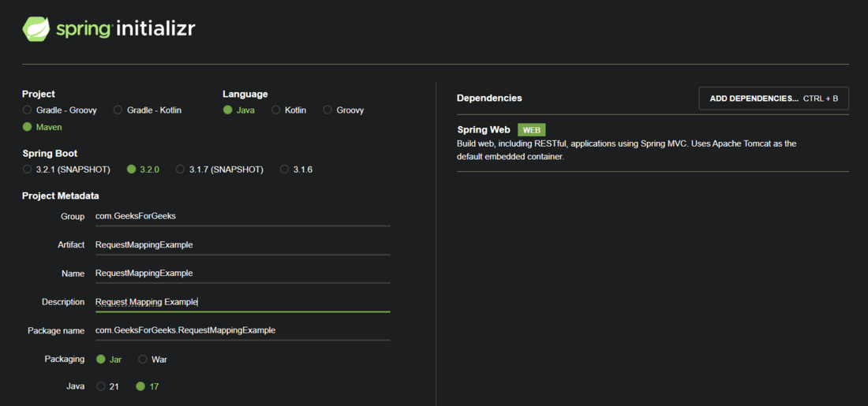Choose Java version 17
This screenshot has width=868, height=406.
(148, 386)
